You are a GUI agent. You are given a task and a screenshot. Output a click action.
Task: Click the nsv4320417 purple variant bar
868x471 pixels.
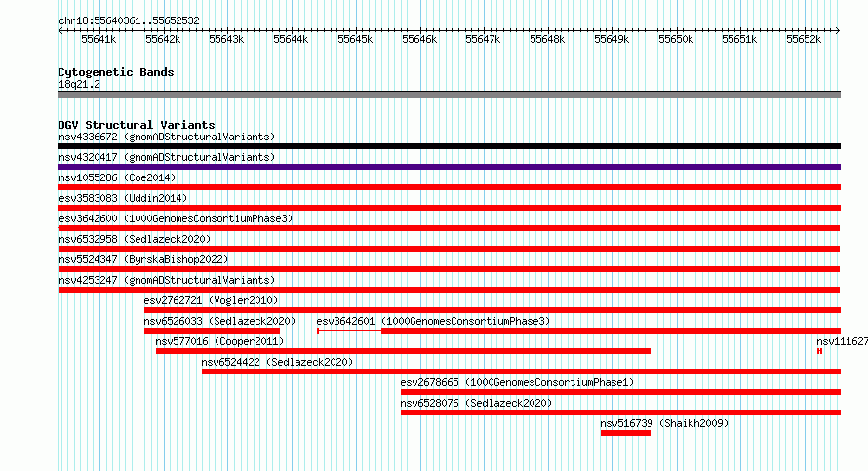[449, 167]
